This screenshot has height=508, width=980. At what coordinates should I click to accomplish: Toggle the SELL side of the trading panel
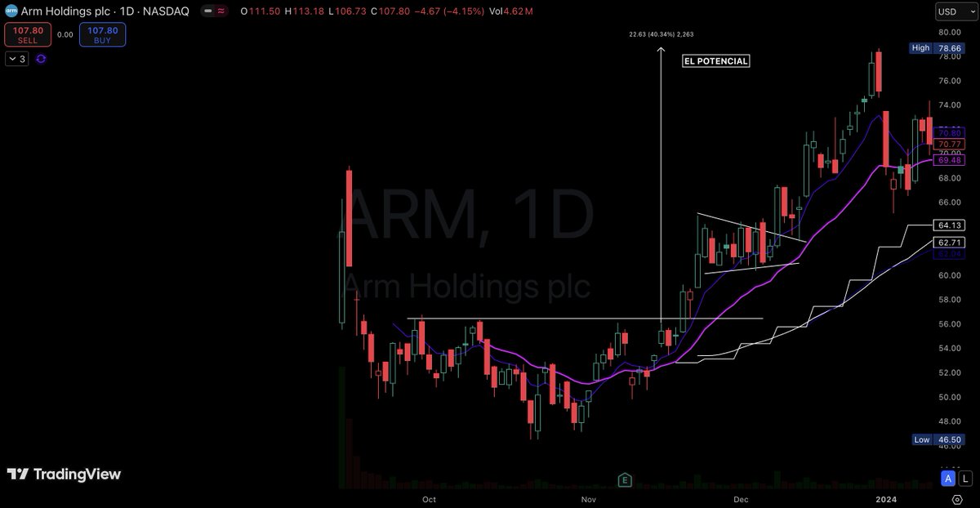[x=27, y=34]
